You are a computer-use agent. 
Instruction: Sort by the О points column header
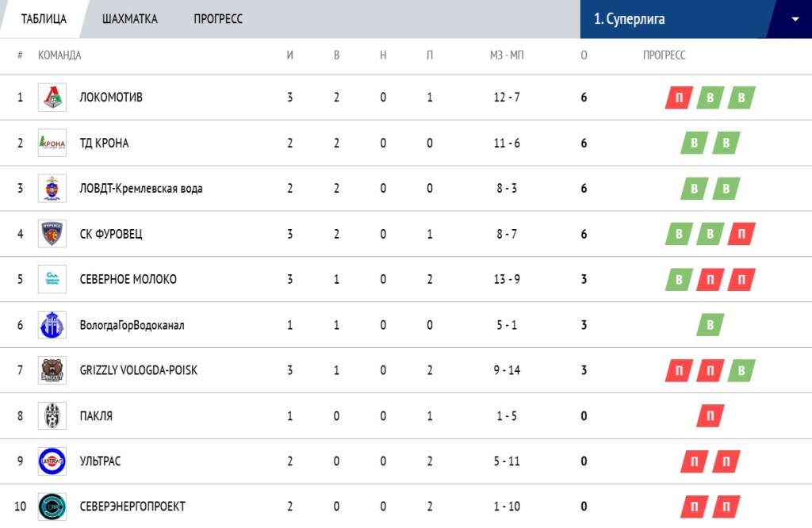pos(584,55)
